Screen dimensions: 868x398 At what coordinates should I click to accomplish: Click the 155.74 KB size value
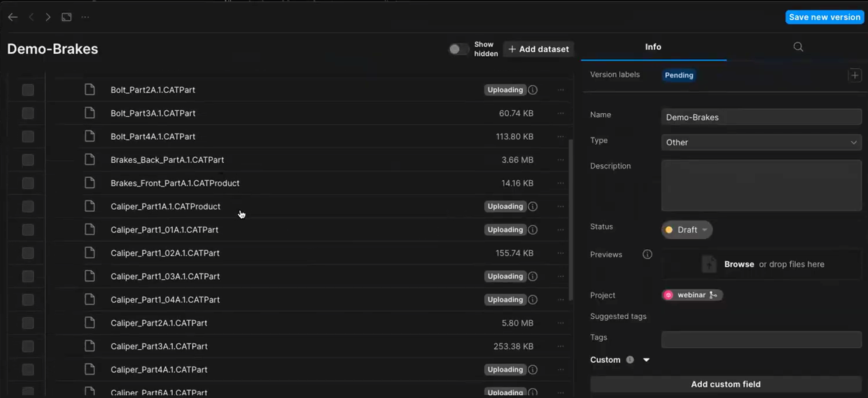tap(514, 253)
